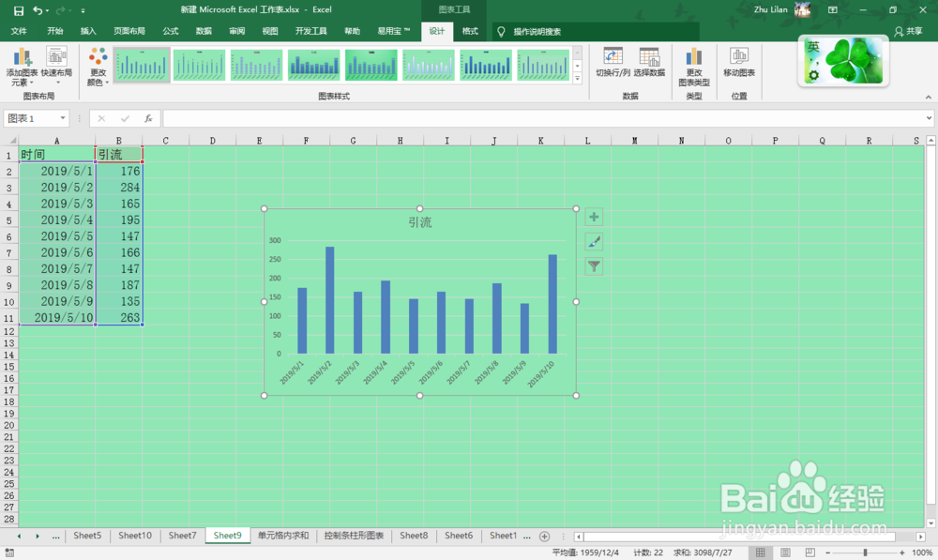Open 更改颜色 (Change Colors) palette
Screen dimensions: 938x560
(98, 67)
